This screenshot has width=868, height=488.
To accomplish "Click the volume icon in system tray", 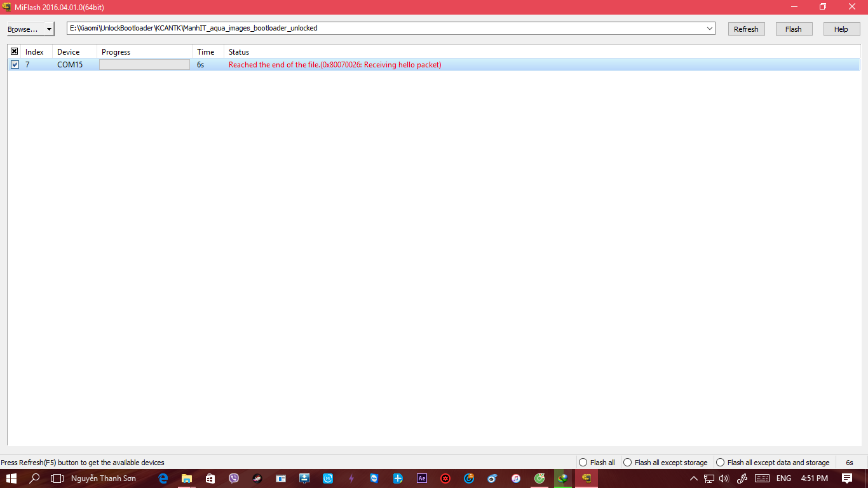I will (724, 478).
